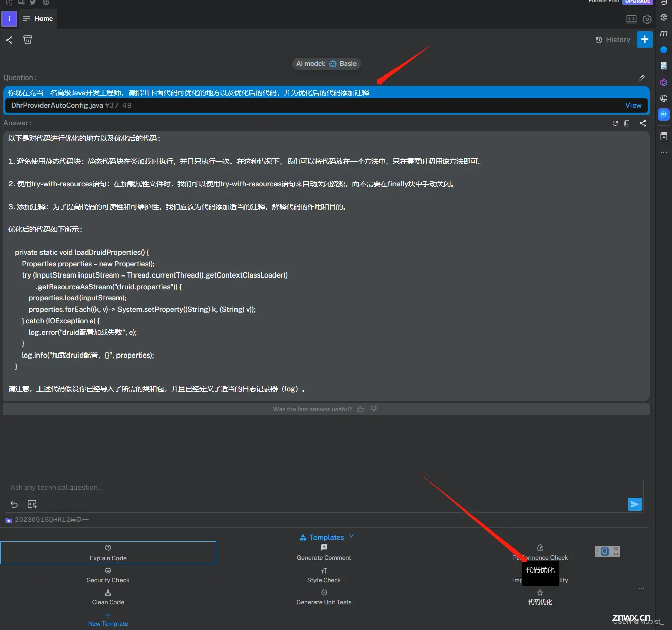This screenshot has width=672, height=630.
Task: Click the line "} catch (IOException e) {"
Action: (61, 321)
